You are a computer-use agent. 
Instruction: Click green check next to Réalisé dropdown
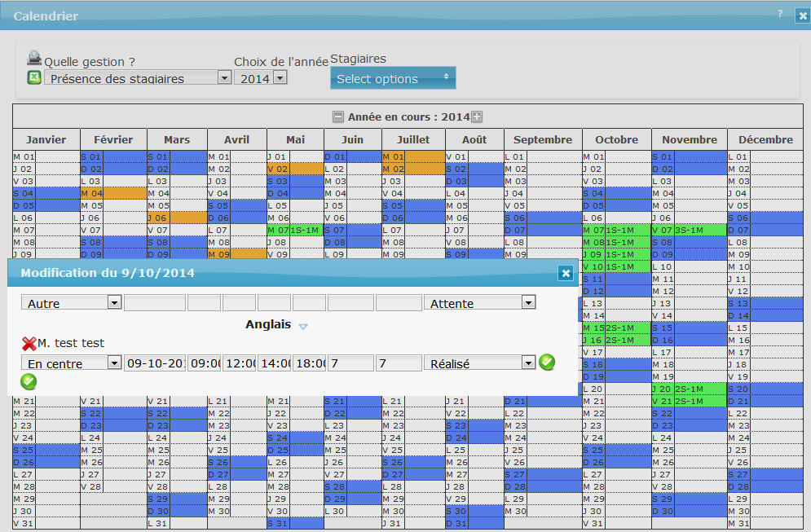click(x=547, y=362)
